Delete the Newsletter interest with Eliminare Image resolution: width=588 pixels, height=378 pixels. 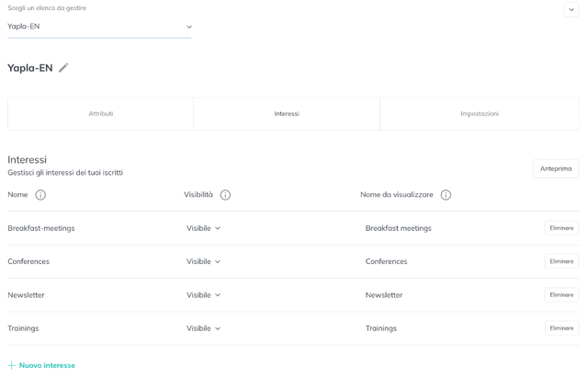[561, 294]
